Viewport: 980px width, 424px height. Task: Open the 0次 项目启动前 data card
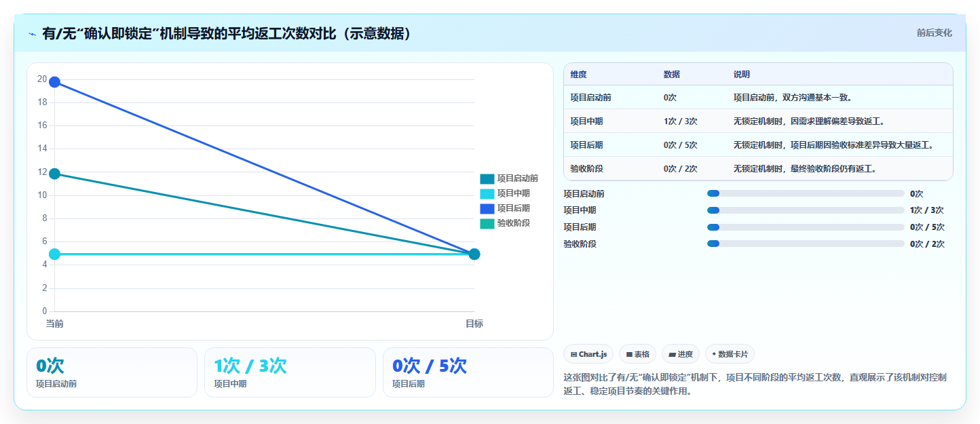point(112,372)
